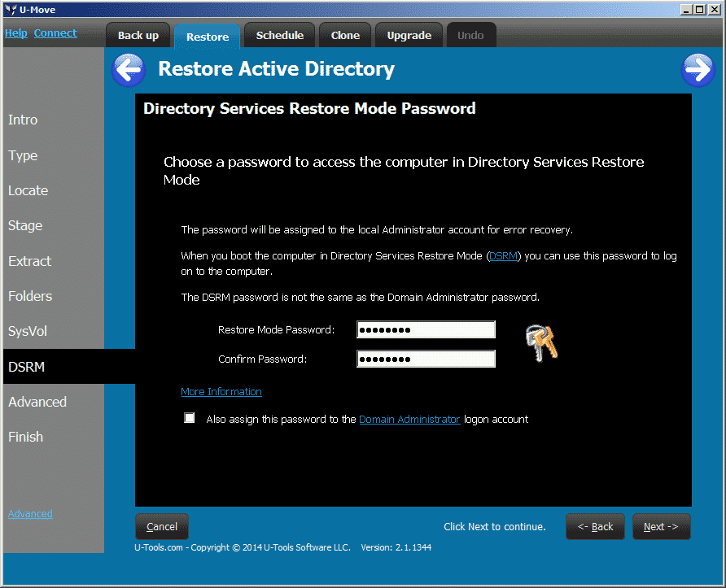Click the Version: 2.1.1344 text
This screenshot has height=588, width=726.
click(396, 547)
